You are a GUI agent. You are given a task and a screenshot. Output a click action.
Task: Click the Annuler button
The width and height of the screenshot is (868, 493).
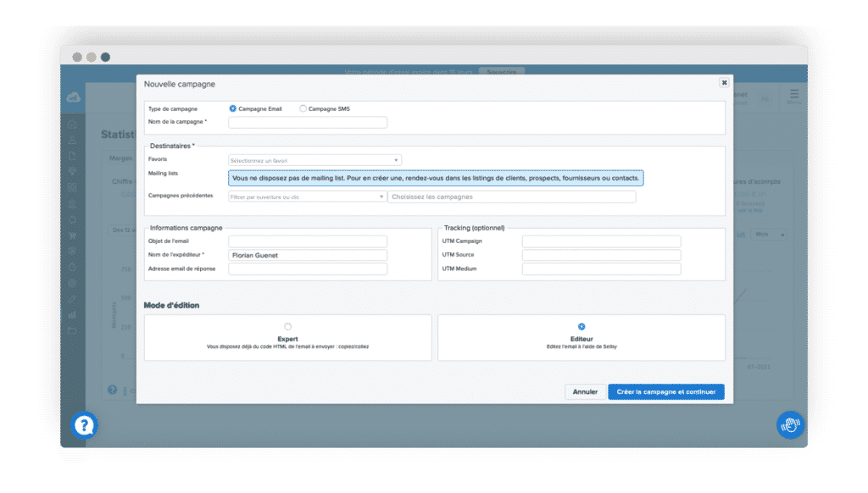click(585, 391)
